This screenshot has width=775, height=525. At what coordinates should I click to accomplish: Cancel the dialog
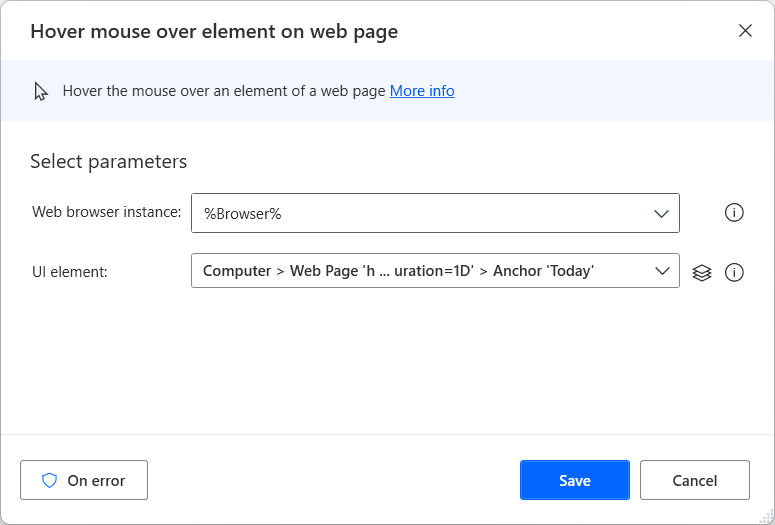point(695,480)
